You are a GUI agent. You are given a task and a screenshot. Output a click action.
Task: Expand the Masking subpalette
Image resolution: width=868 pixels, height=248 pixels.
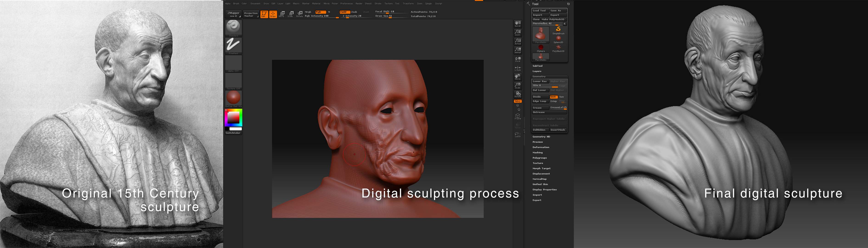tap(537, 153)
